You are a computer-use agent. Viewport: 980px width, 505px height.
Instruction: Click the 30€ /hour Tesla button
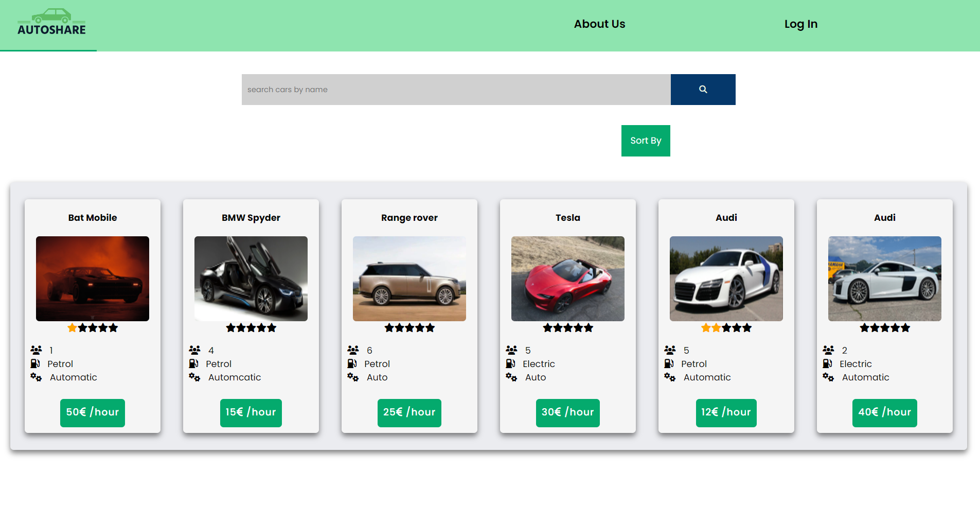coord(568,413)
